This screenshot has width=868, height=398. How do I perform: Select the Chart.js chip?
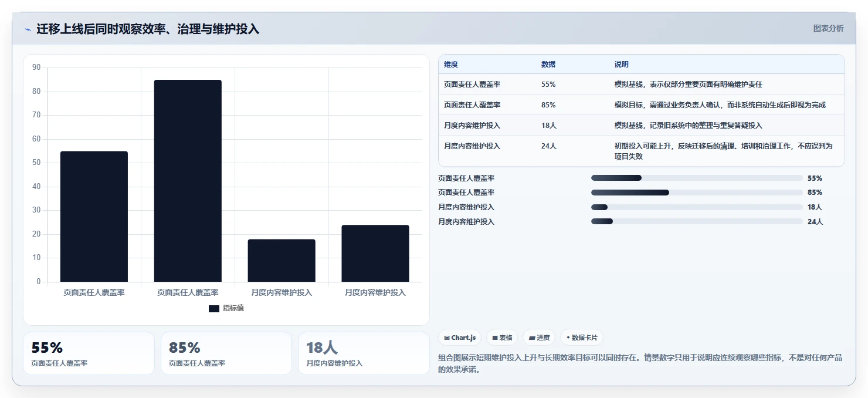coord(460,338)
